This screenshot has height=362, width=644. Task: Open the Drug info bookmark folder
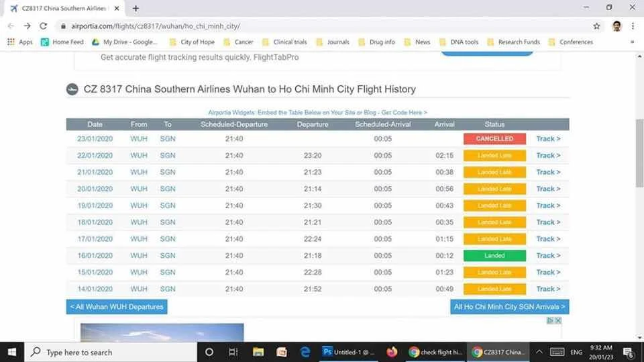(376, 42)
